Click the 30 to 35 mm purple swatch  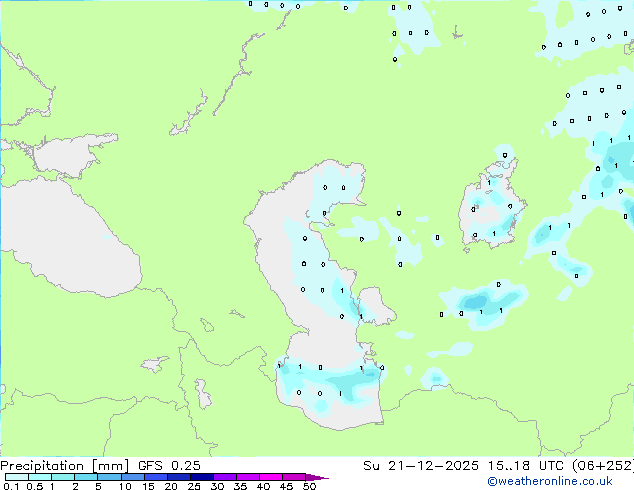225,477
